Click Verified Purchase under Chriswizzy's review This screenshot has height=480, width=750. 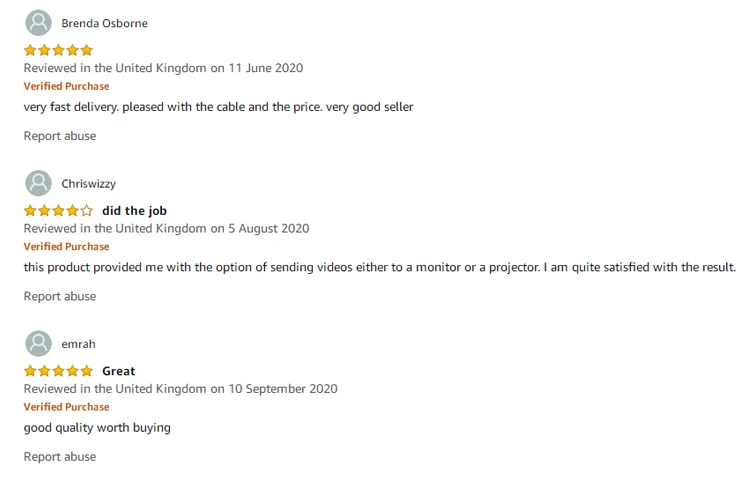tap(66, 246)
